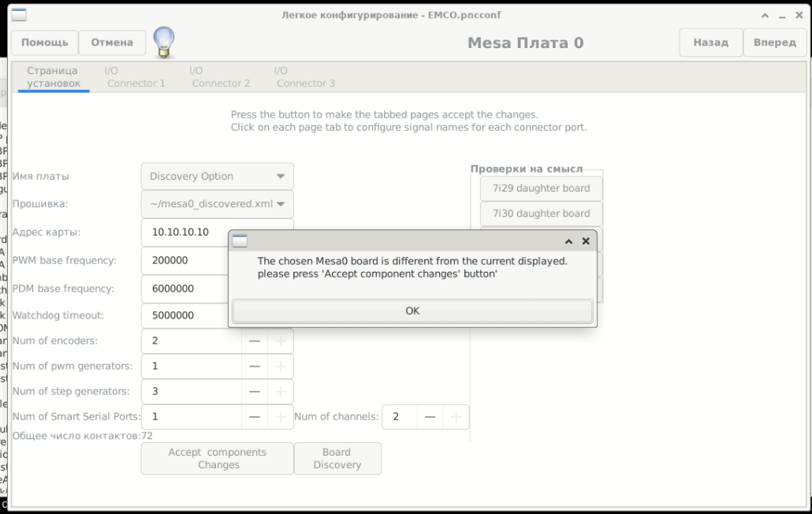Roll up the main configuration window

tap(765, 16)
